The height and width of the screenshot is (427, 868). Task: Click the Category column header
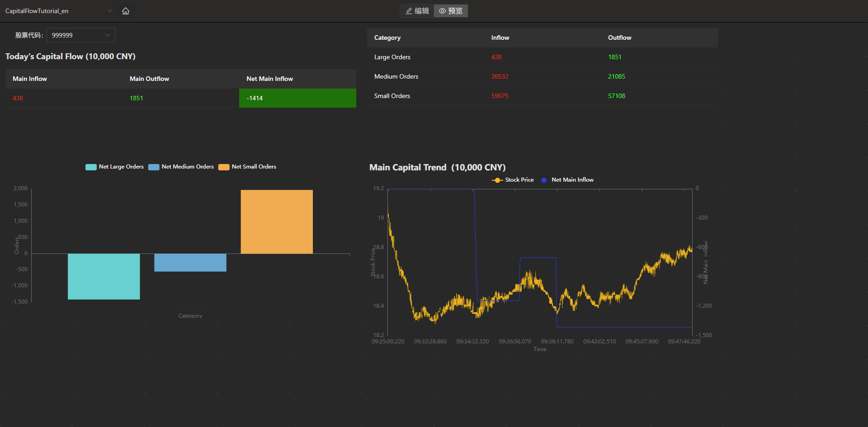pyautogui.click(x=387, y=38)
